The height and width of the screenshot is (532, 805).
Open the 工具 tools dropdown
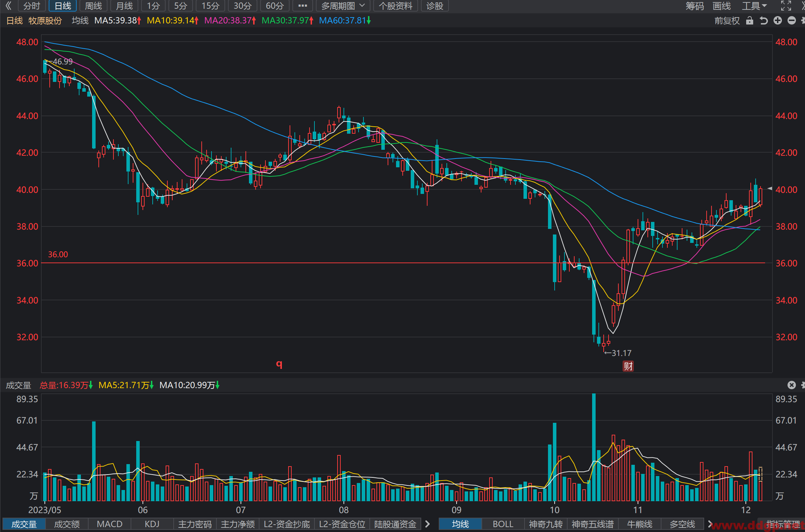click(754, 6)
